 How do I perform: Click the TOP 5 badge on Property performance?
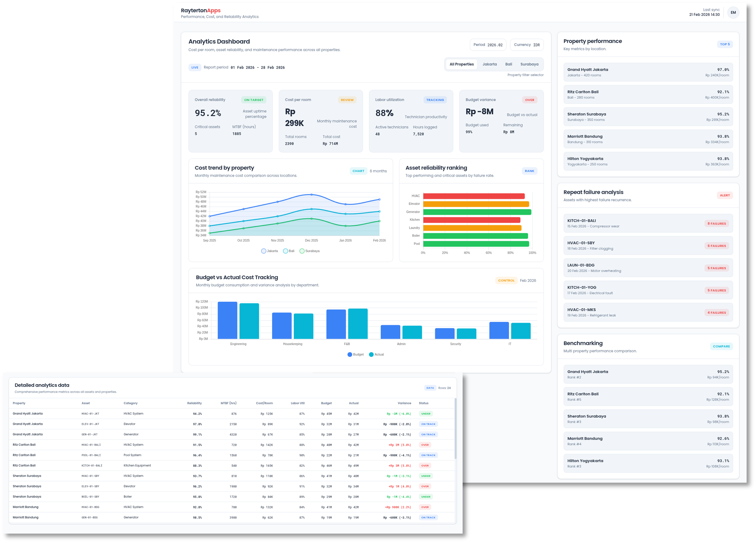[725, 44]
